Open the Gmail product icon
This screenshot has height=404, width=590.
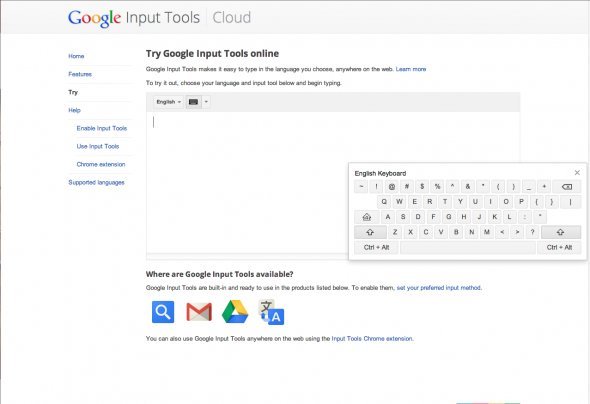199,312
